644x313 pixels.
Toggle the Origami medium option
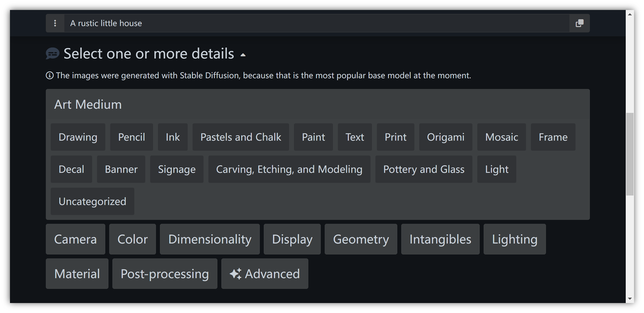click(446, 137)
